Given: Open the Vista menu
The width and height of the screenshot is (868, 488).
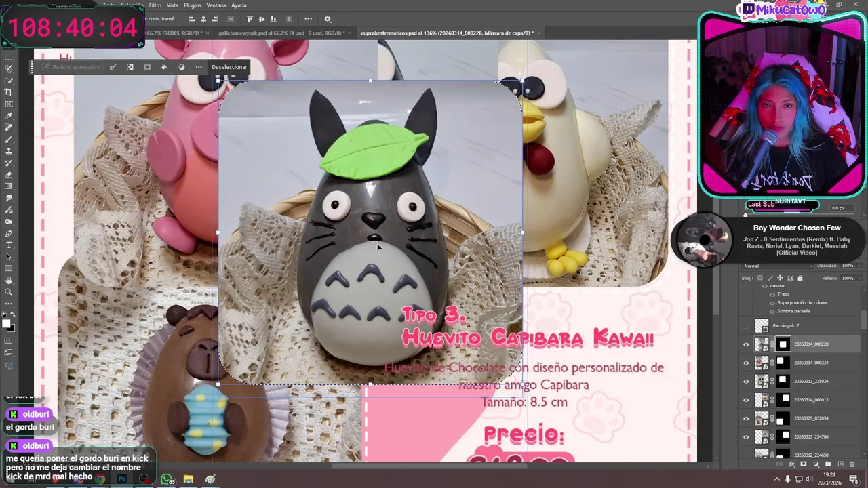Looking at the screenshot, I should point(172,5).
